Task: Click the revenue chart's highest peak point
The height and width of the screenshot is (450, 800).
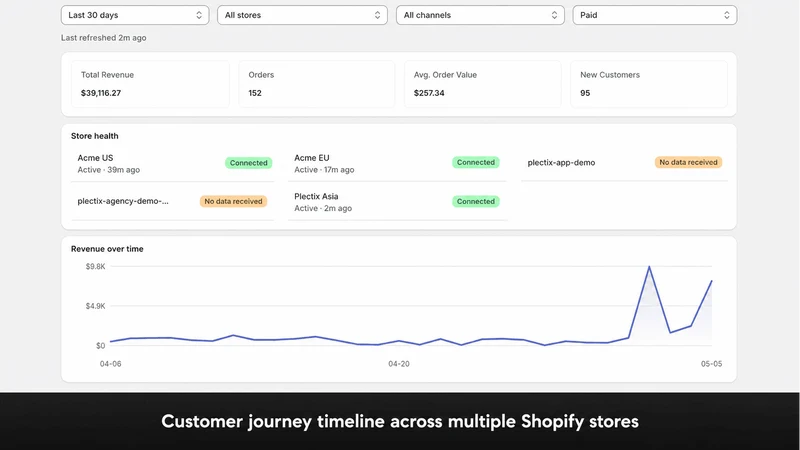Action: point(649,267)
